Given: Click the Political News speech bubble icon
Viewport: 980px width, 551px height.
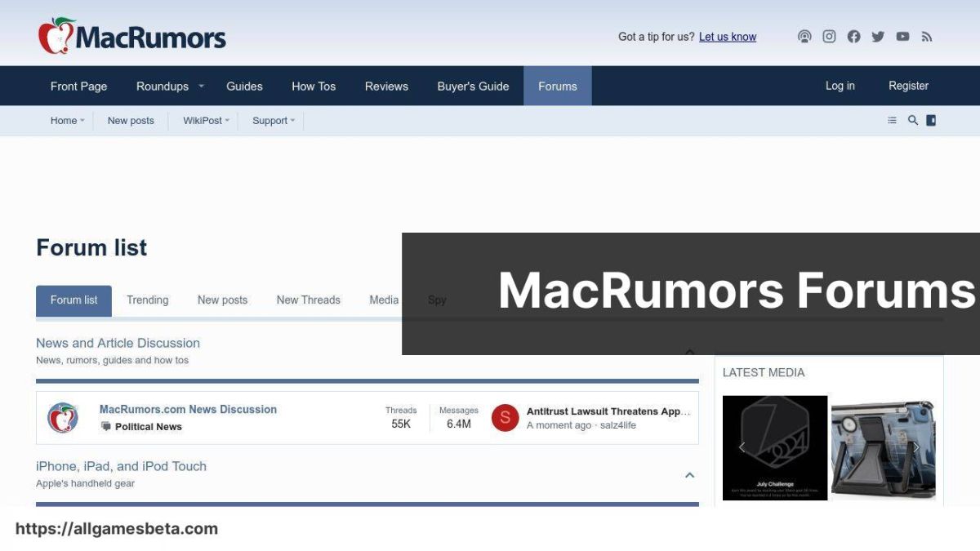Looking at the screenshot, I should [x=105, y=427].
